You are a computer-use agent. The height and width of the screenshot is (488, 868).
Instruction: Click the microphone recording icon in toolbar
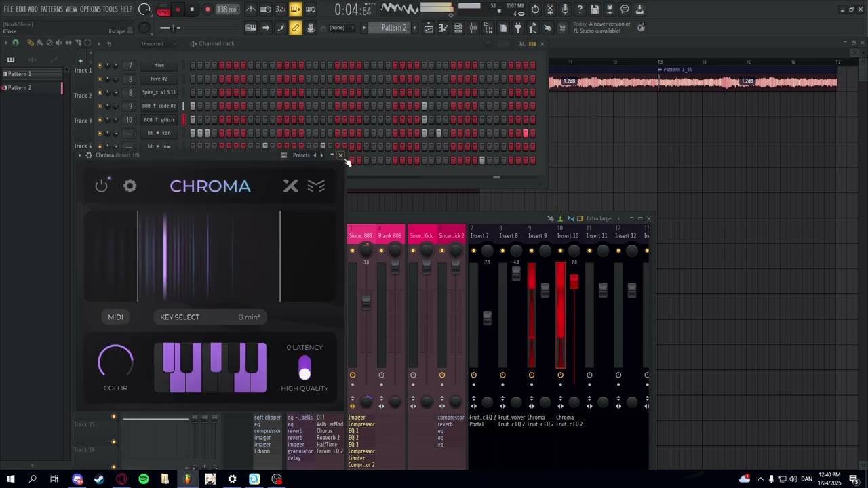(565, 9)
